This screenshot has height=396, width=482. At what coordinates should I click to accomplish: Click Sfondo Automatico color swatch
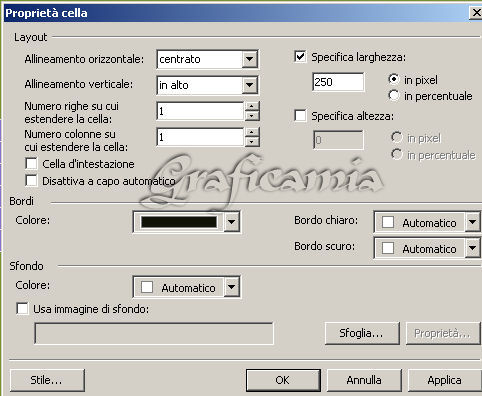(x=147, y=287)
